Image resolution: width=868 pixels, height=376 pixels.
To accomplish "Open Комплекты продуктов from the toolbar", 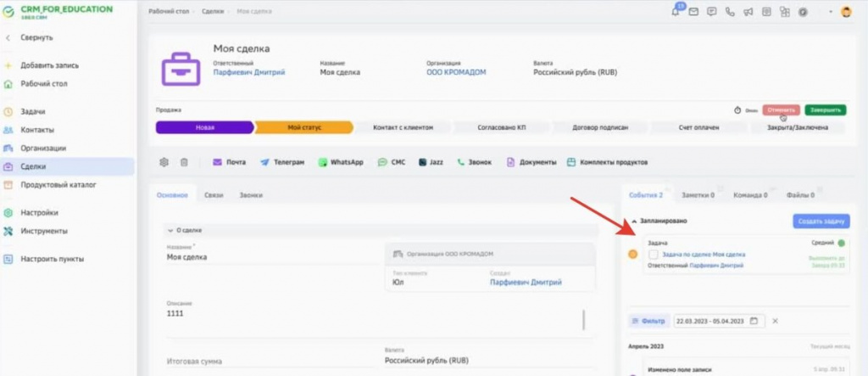I will (571, 162).
